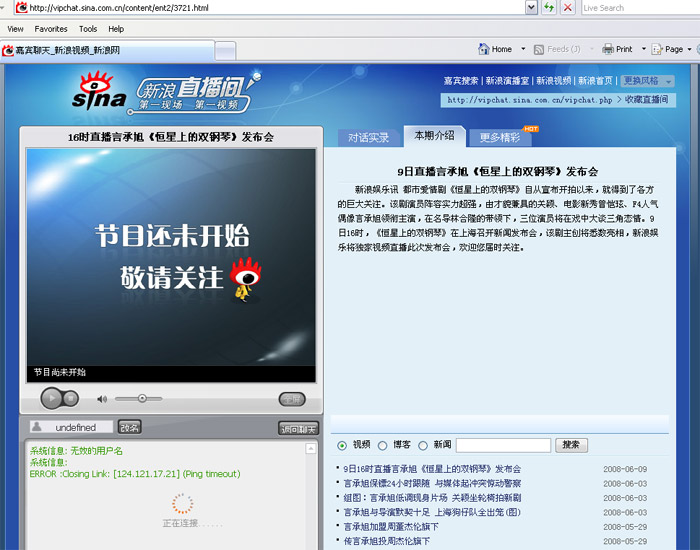Open a new blank browser tab
Screen dimensions: 700x550
[x=225, y=51]
